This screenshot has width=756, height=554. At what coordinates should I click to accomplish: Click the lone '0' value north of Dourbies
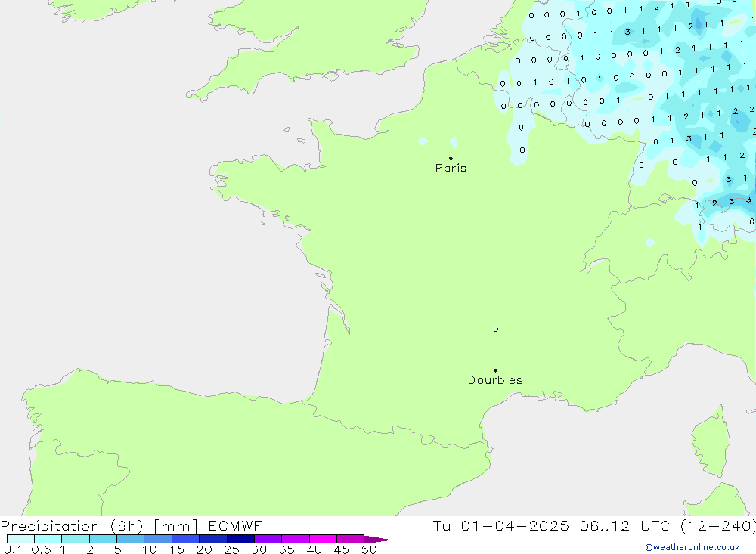[x=496, y=330]
